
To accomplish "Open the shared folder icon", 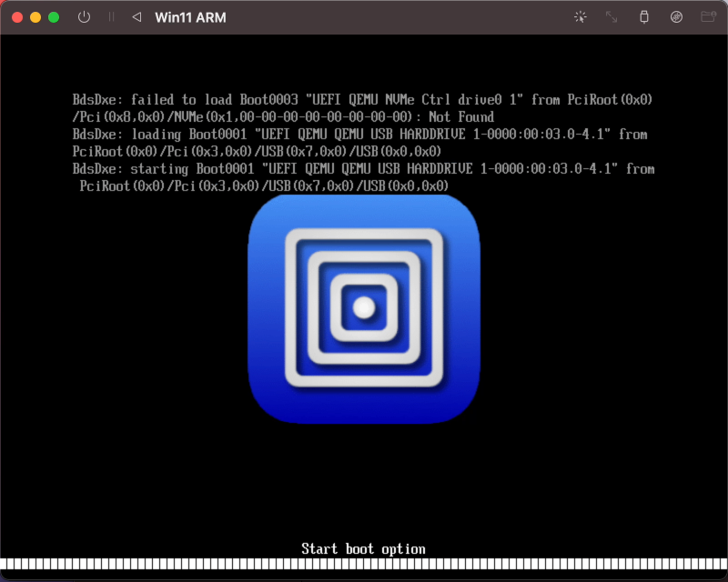I will point(708,17).
